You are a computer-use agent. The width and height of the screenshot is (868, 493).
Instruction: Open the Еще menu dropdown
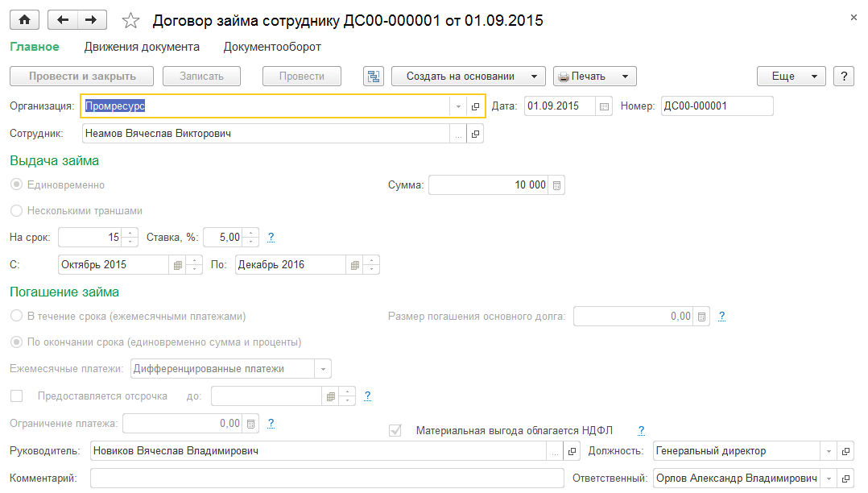click(x=792, y=77)
